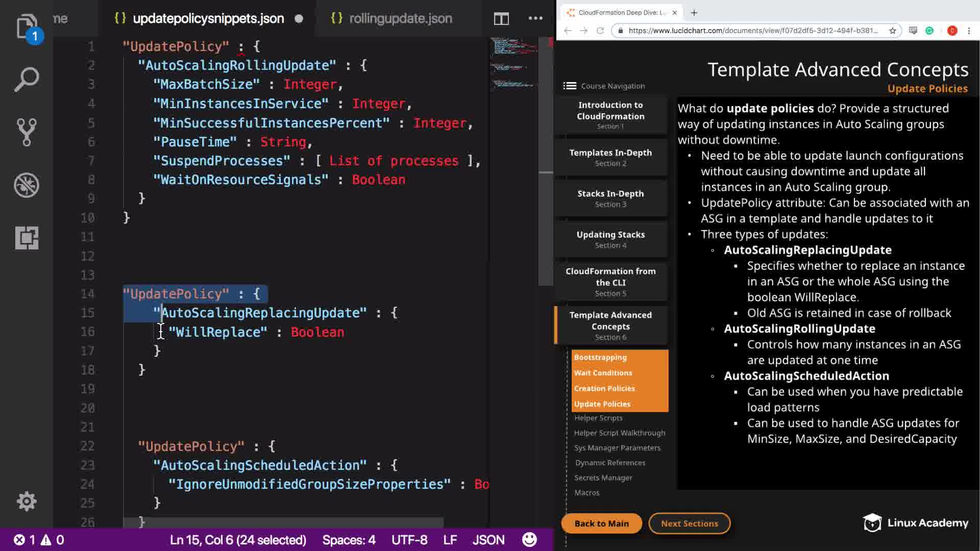
Task: Open the UTF-8 encoding selector
Action: pos(409,540)
